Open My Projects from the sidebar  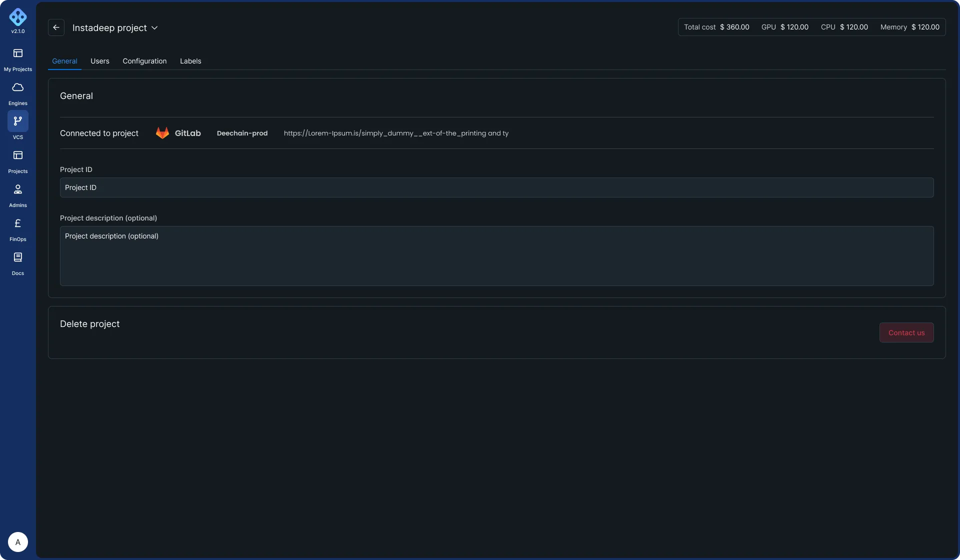(x=18, y=53)
